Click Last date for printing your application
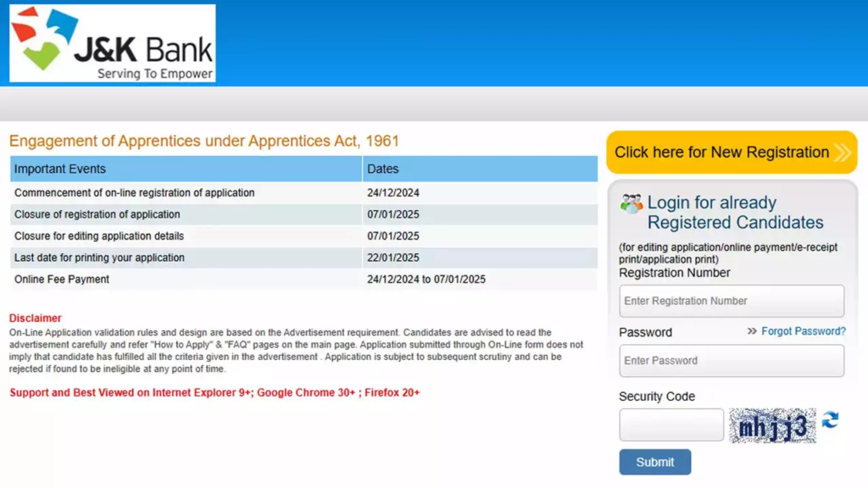 click(99, 258)
